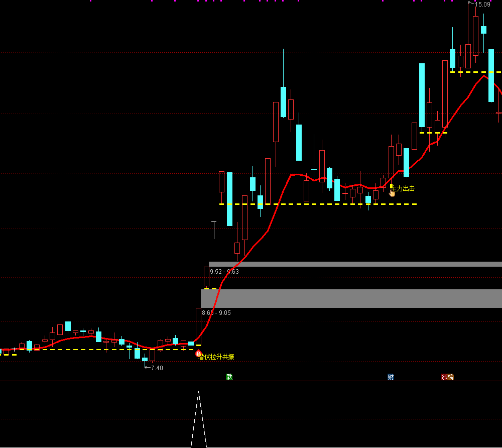Image resolution: width=502 pixels, height=448 pixels.
Task: Click the red 涨榜 marker icon
Action: point(447,377)
